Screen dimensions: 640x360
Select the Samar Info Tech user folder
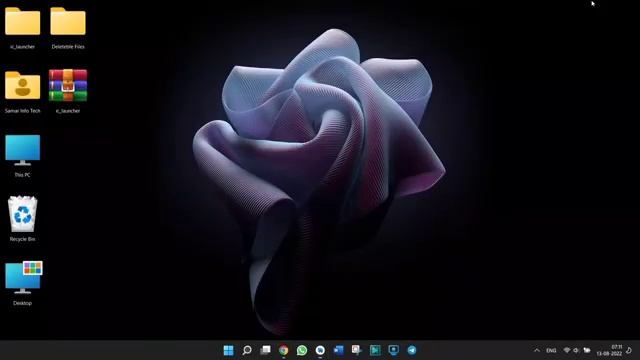(x=22, y=85)
